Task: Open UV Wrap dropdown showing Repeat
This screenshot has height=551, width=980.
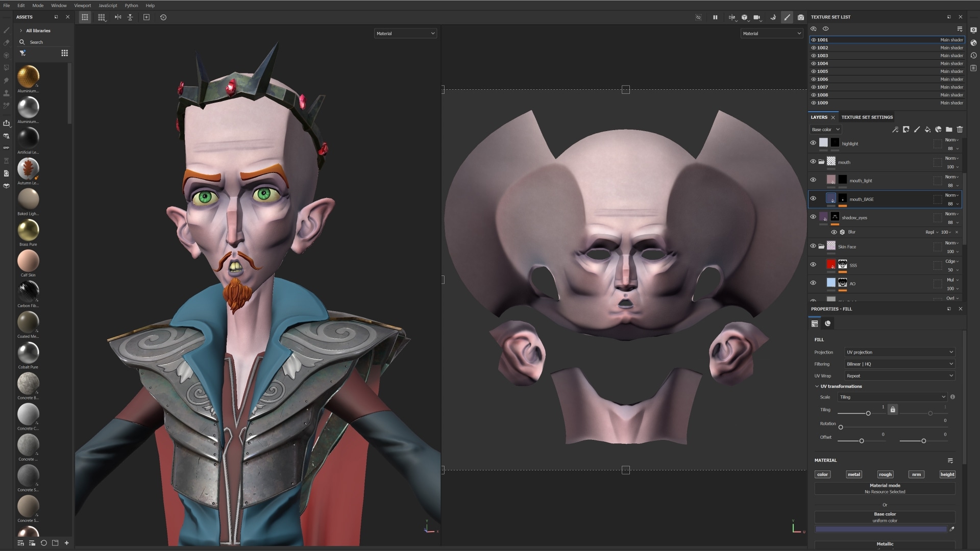Action: pos(899,375)
